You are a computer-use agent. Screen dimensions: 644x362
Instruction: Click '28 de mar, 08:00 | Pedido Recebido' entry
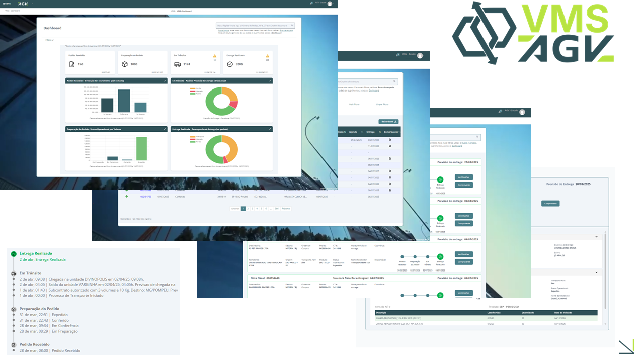tap(50, 350)
